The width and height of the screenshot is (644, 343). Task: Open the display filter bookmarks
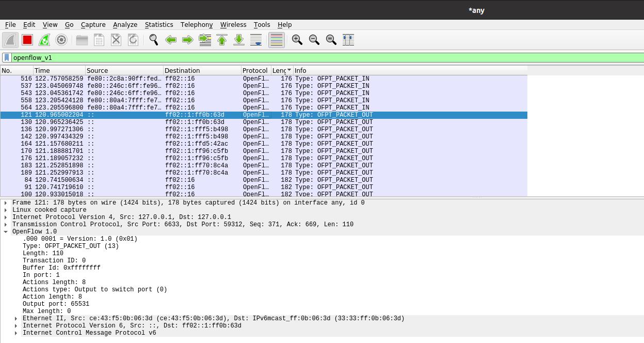coord(6,57)
